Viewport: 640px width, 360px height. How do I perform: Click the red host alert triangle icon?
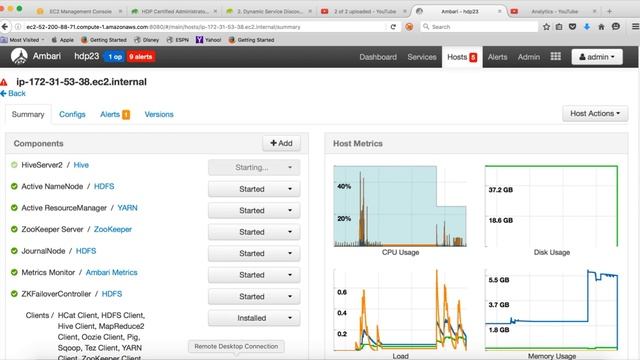pos(4,82)
